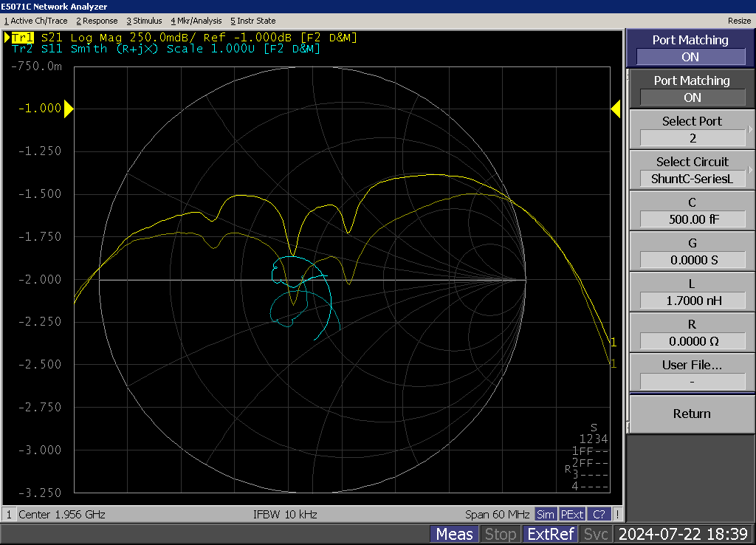Click the right yellow reference level marker
This screenshot has width=756, height=545.
tap(615, 109)
